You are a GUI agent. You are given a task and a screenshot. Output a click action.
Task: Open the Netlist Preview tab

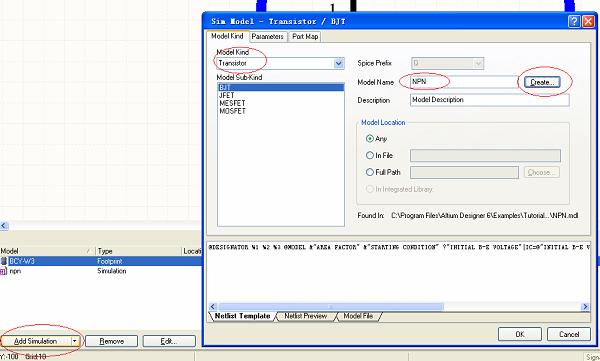point(305,316)
